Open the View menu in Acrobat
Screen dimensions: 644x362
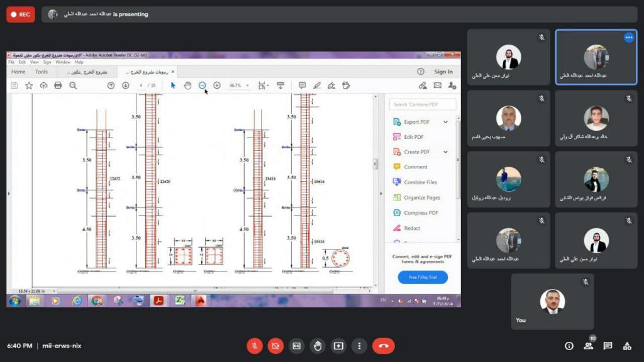(34, 62)
